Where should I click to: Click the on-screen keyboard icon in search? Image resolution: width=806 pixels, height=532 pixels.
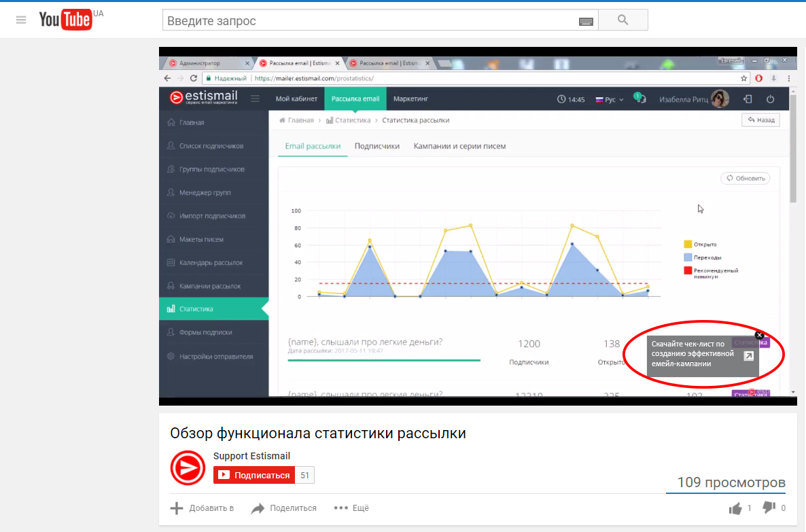click(x=586, y=21)
